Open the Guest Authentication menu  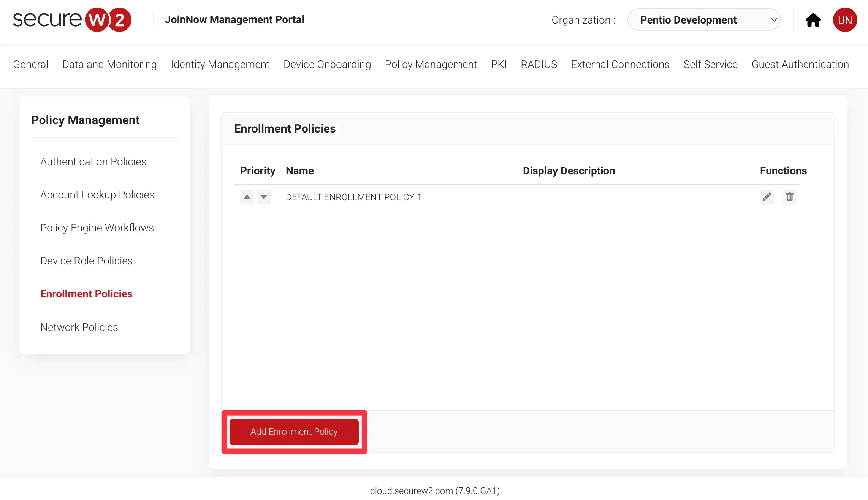800,65
